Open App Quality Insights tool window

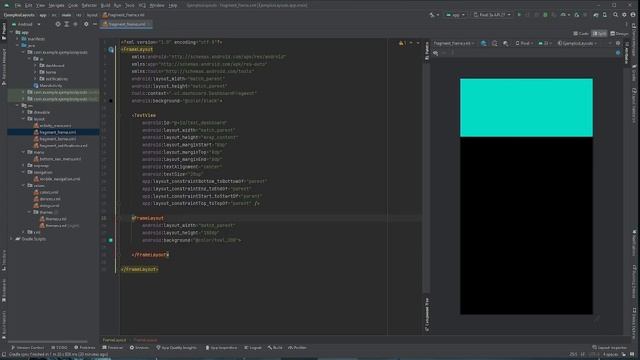point(176,348)
